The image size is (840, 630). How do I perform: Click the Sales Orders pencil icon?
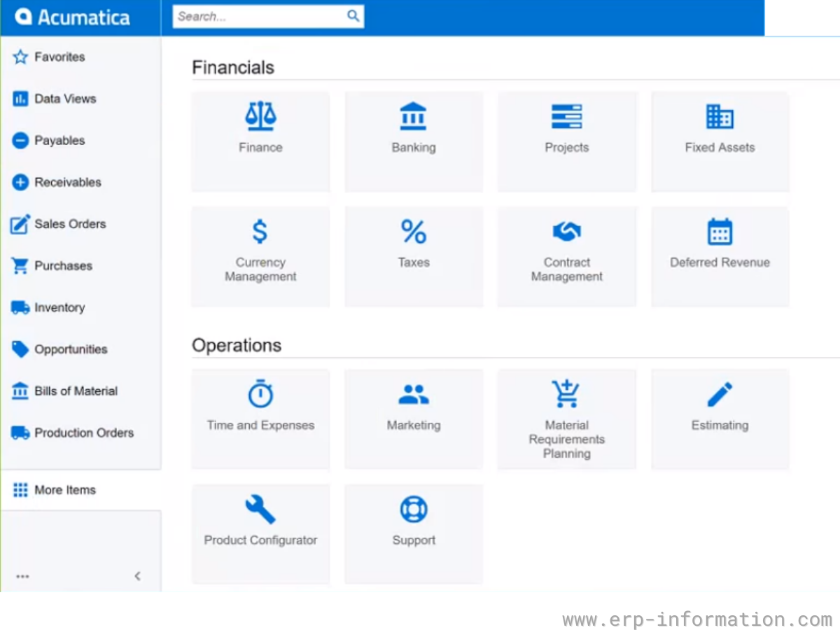click(20, 224)
